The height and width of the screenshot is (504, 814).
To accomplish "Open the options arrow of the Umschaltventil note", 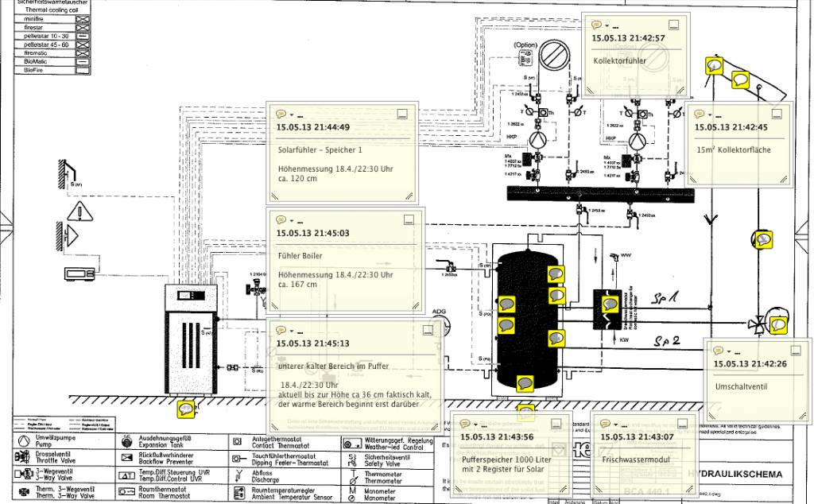I will (729, 351).
